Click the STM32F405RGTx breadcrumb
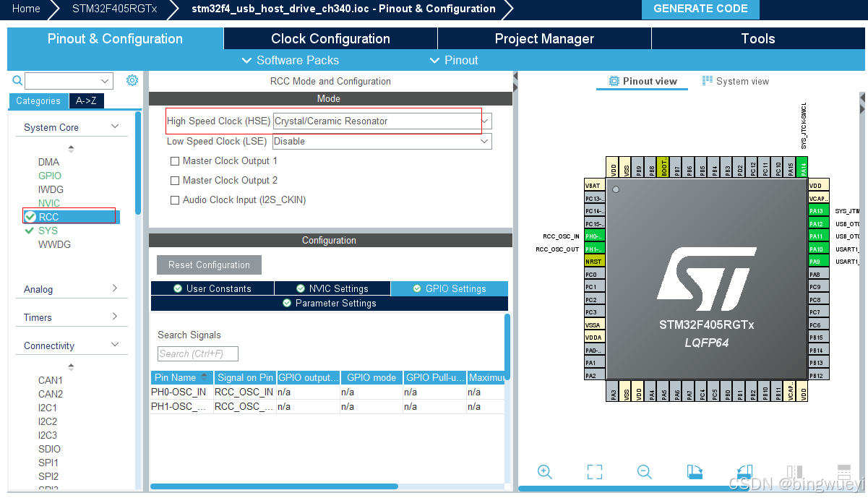Image resolution: width=868 pixels, height=498 pixels. click(115, 9)
